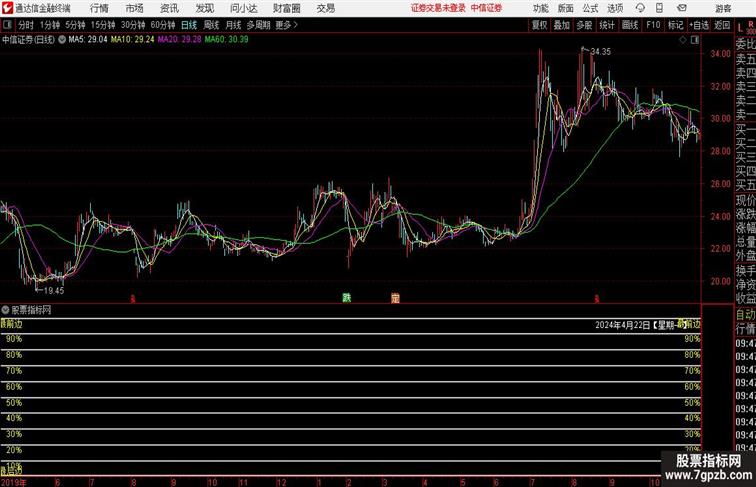Switch to the 1分钟 period tab
Viewport: 756px width, 487px height.
[x=50, y=25]
